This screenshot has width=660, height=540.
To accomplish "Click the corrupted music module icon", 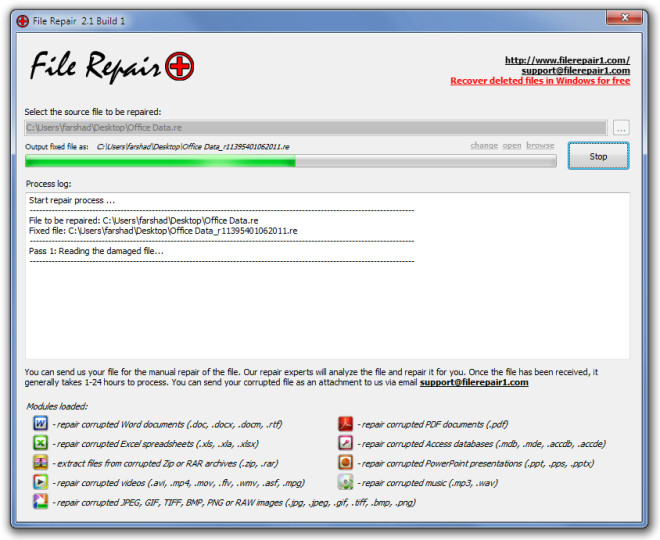I will [x=346, y=482].
